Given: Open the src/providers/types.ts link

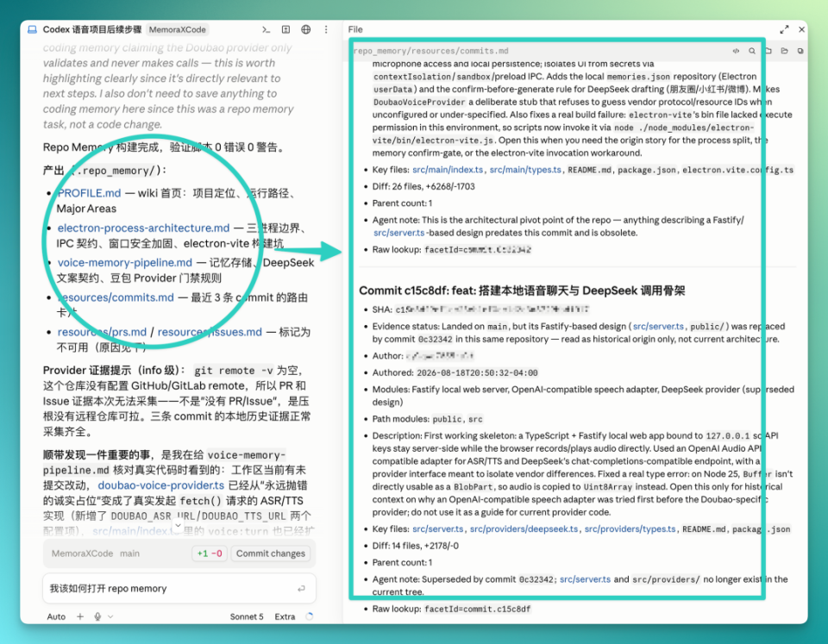Looking at the screenshot, I should click(630, 529).
